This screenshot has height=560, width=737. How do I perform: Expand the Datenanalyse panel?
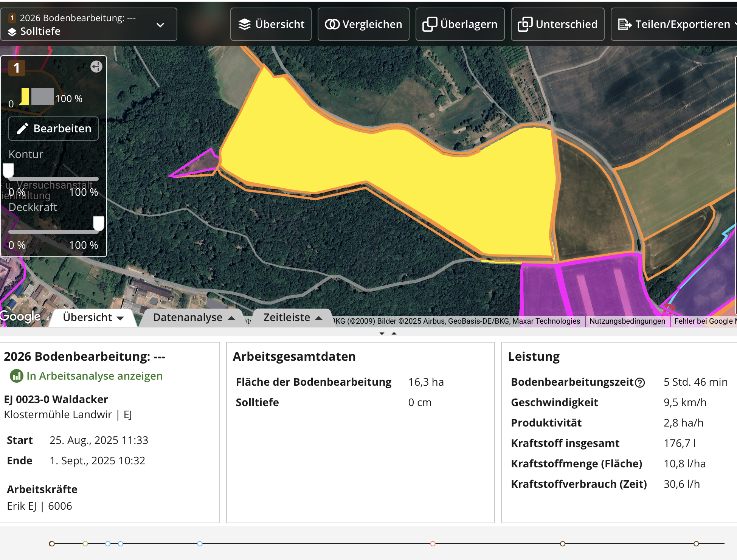tap(194, 317)
